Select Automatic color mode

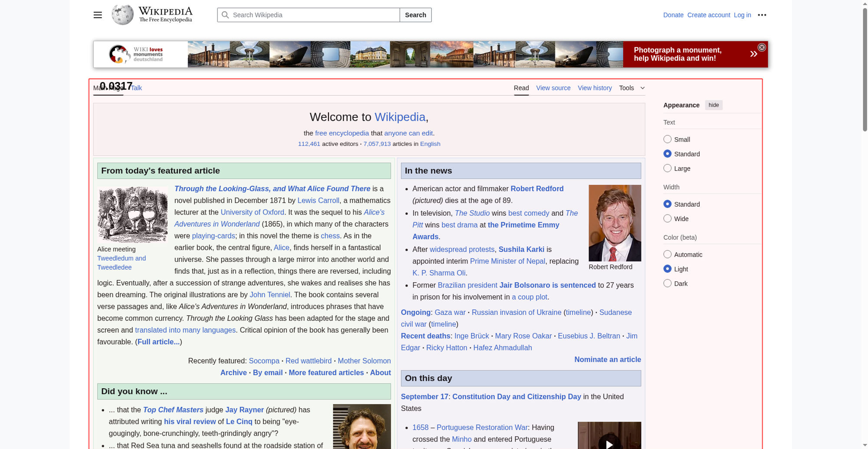[x=667, y=254]
